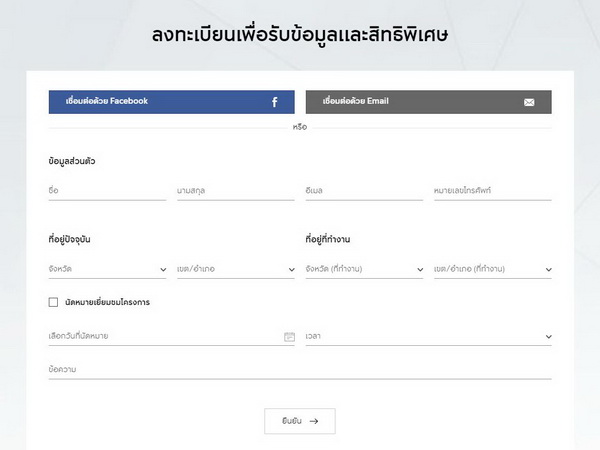Click the อีเมล email input field
Screen dimensions: 600x450
pos(364,190)
